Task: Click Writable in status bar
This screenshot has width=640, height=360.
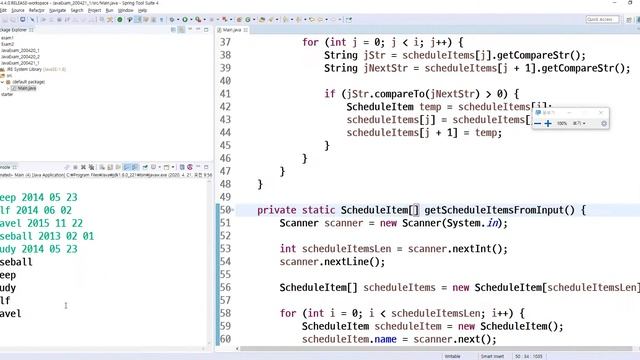Action: (x=453, y=356)
